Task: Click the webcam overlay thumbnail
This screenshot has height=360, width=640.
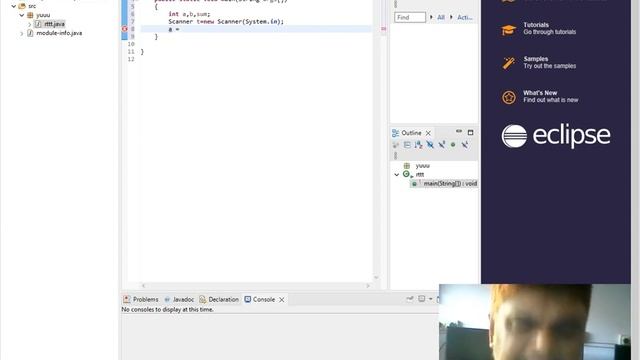Action: click(535, 322)
